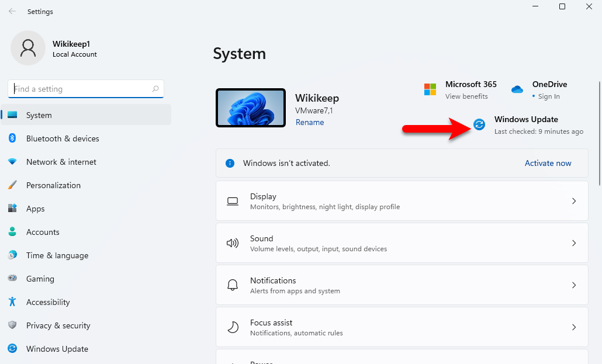Viewport: 602px width, 364px height.
Task: Click the user avatar icon
Action: [28, 48]
